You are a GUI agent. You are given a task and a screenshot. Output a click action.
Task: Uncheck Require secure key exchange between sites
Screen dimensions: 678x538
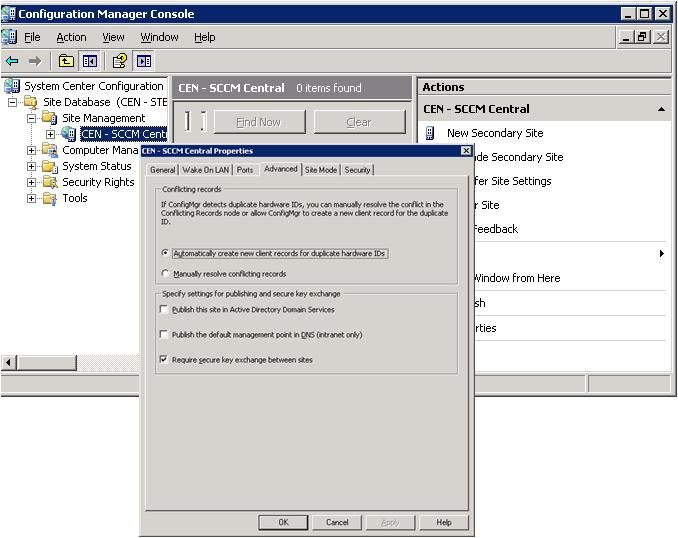(x=164, y=359)
